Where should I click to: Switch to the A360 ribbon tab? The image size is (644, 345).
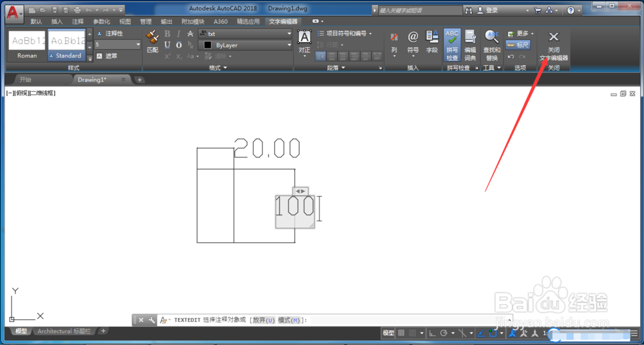click(222, 21)
